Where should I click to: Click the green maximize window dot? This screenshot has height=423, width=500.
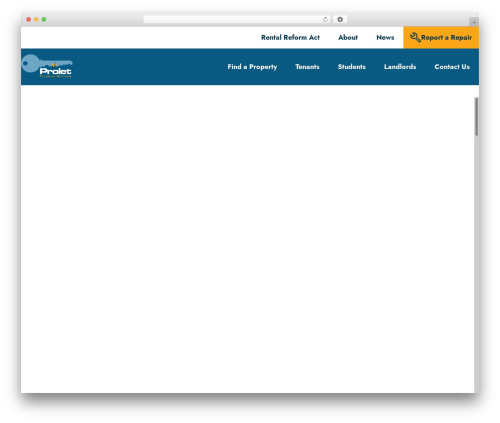44,20
